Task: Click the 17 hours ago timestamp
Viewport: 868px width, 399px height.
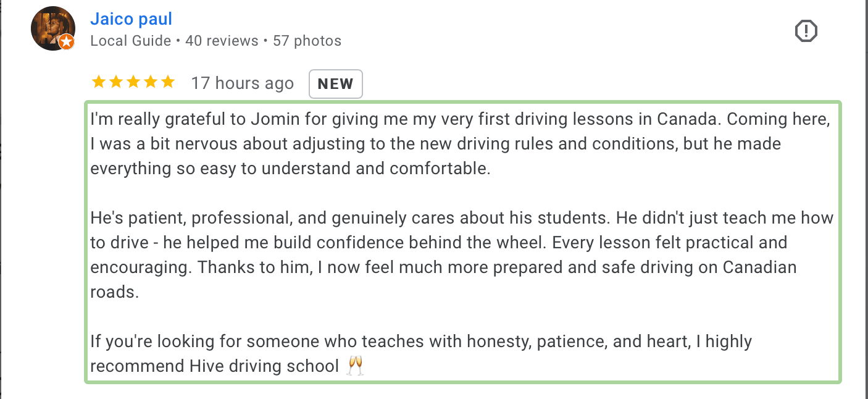Action: click(x=242, y=83)
